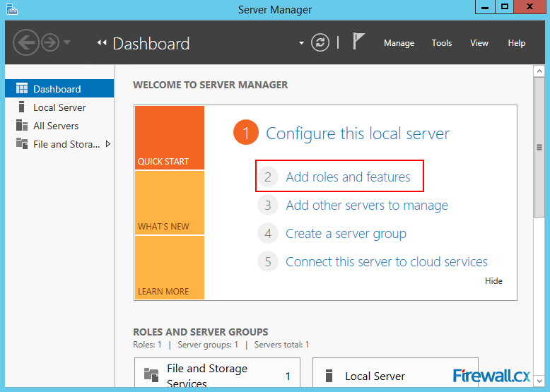Select File and Storage Services in sidebar
This screenshot has height=392, width=550.
tap(59, 143)
